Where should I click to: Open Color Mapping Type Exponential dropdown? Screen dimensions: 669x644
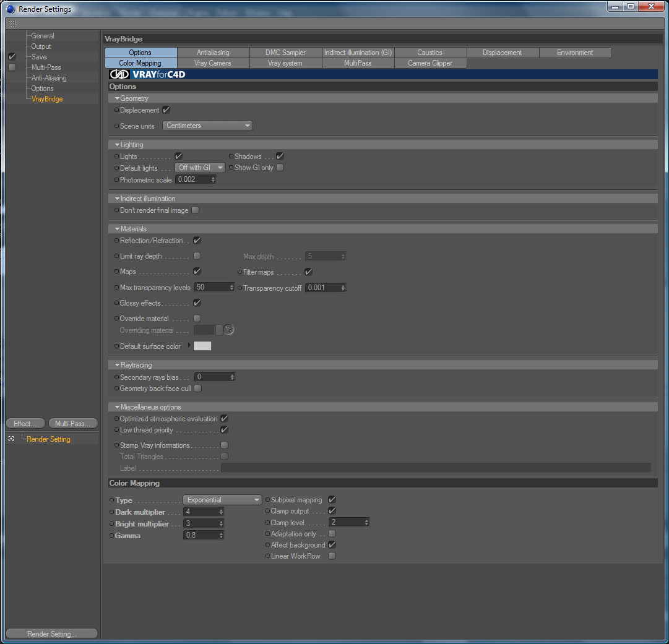pyautogui.click(x=222, y=500)
